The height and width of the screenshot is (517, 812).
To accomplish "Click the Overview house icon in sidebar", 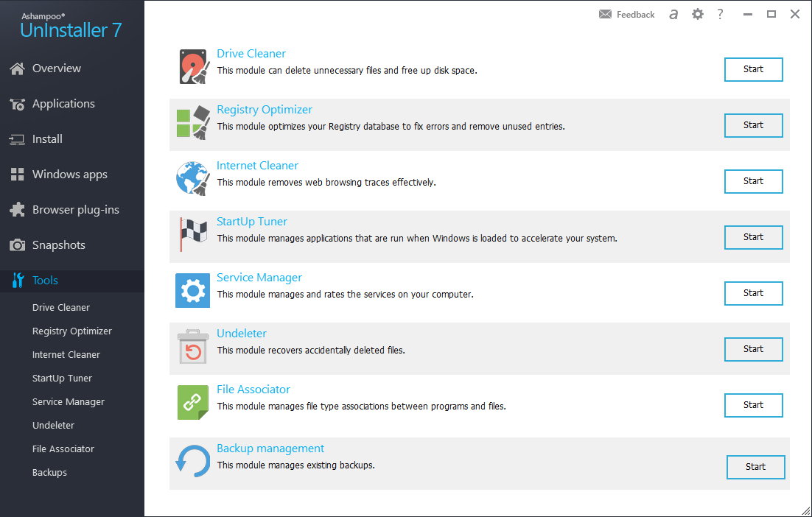I will [17, 68].
